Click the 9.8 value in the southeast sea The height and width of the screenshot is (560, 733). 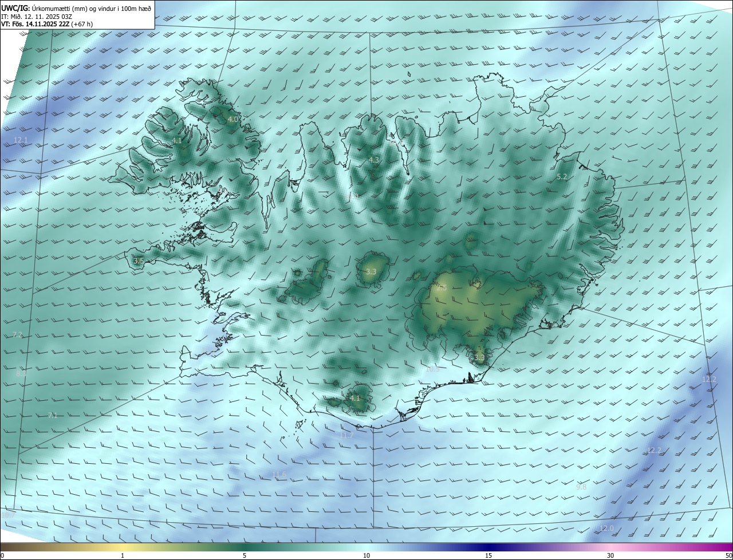tap(581, 487)
